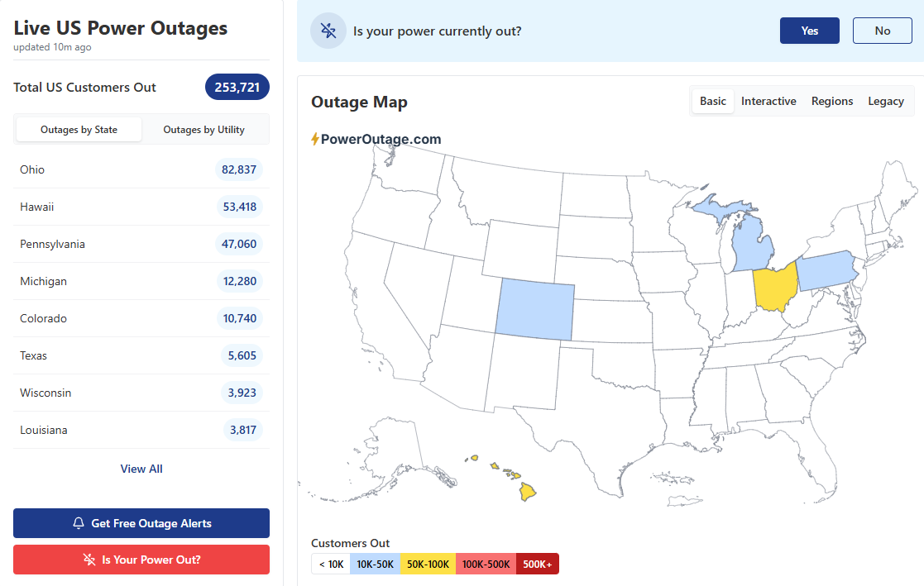Click Hawaii's big island on the map
Viewport: 924px width, 586px height.
pos(526,492)
